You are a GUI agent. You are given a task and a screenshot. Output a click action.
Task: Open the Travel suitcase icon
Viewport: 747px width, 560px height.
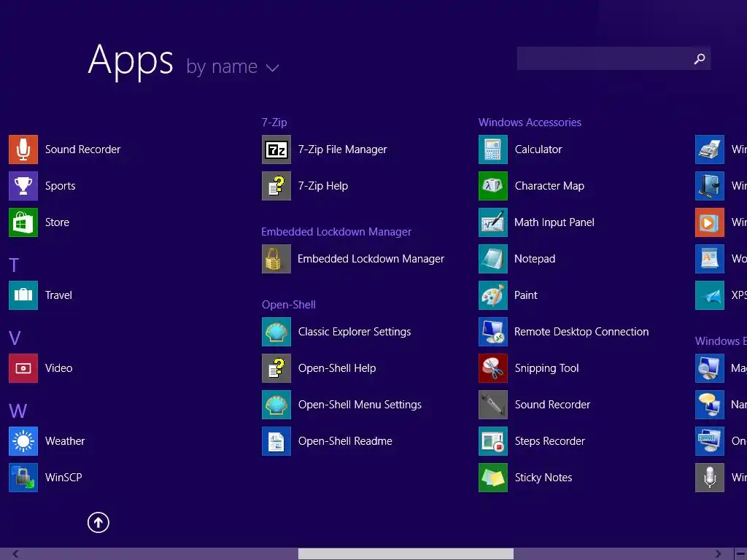[23, 295]
